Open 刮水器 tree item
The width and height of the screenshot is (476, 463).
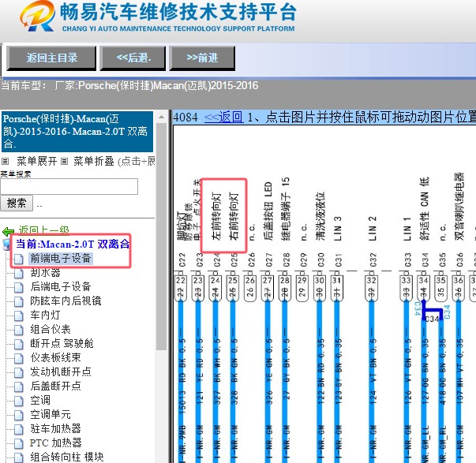[x=45, y=272]
